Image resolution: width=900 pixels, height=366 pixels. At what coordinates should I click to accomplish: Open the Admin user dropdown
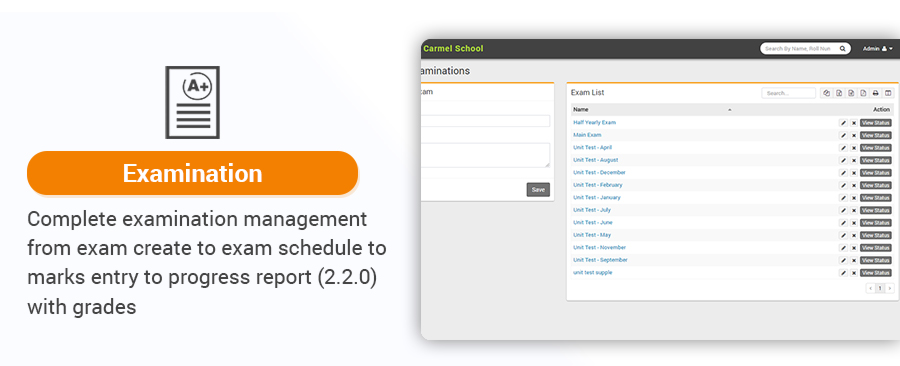[878, 49]
